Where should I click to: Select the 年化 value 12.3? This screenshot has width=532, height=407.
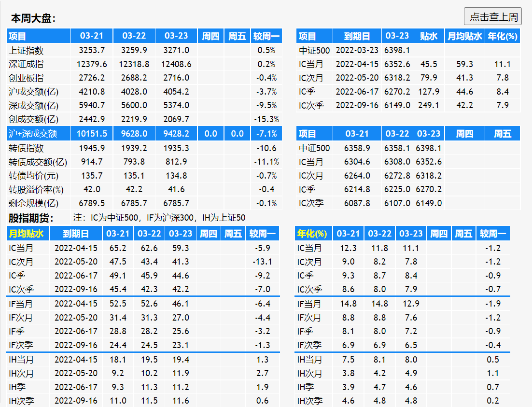click(x=348, y=248)
